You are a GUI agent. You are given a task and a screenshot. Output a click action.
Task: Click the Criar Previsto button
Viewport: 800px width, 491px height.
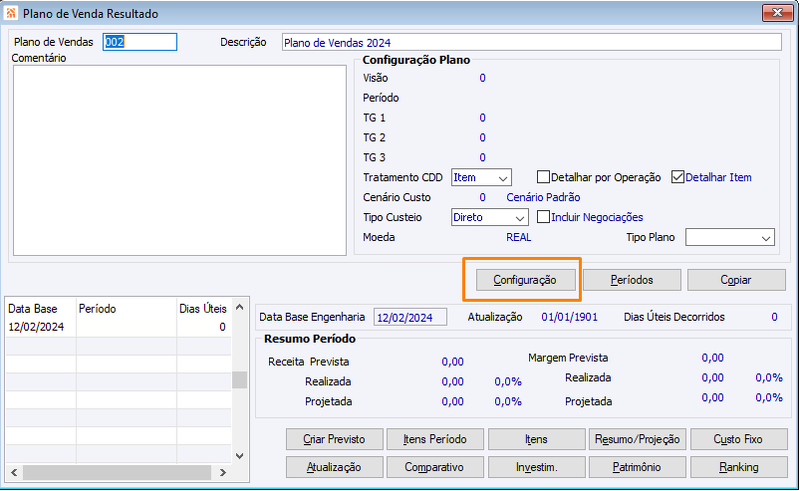point(334,439)
